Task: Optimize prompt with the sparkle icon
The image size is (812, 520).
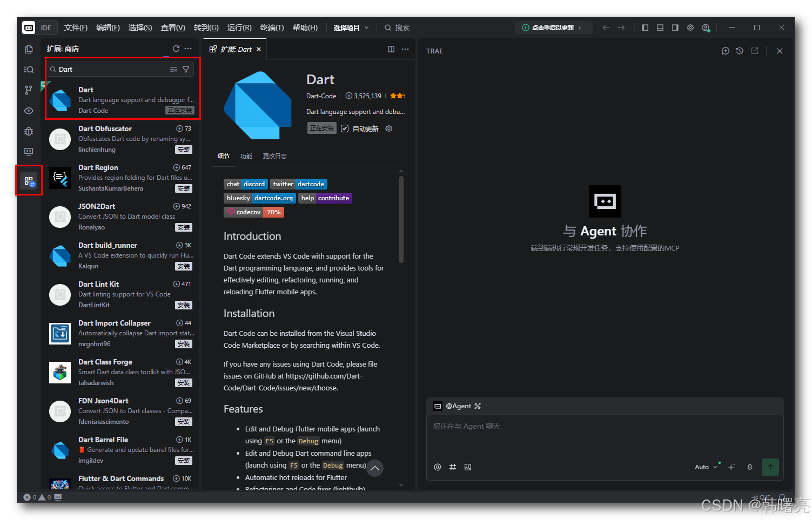Action: point(732,467)
